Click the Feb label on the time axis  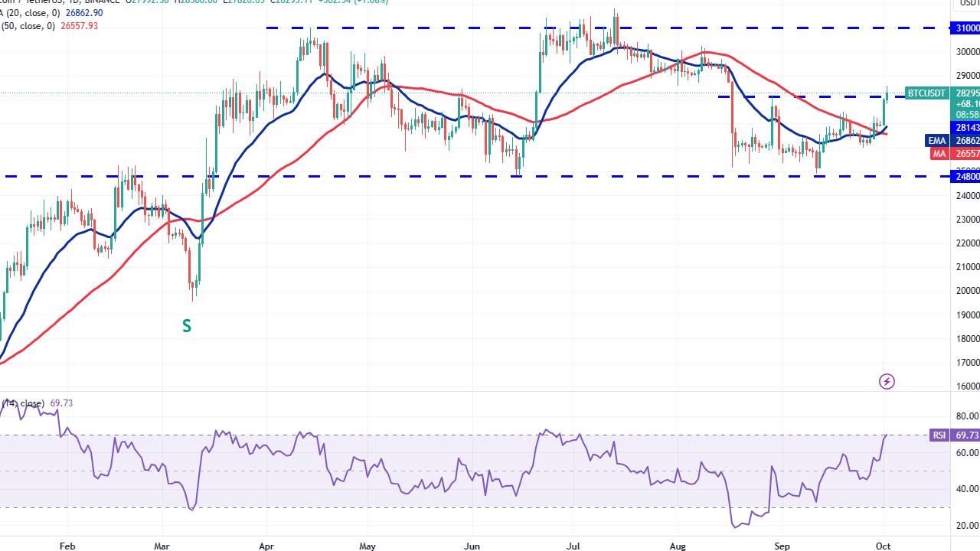pyautogui.click(x=67, y=546)
